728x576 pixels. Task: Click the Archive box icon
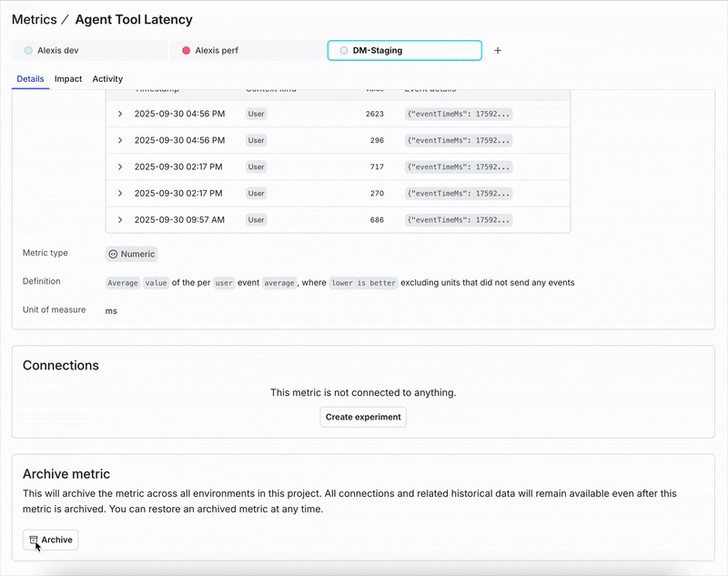(34, 540)
